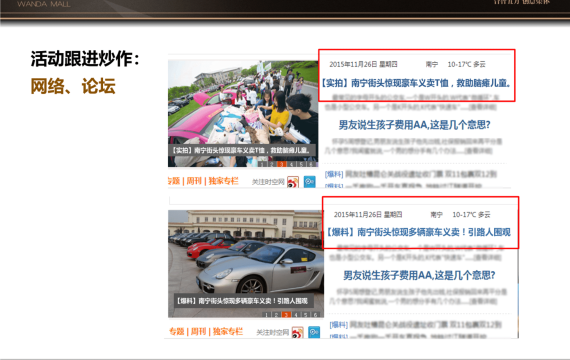Select slide 5 in pink-car carousel pager
Viewport: 570px width, 360px height.
301,164
